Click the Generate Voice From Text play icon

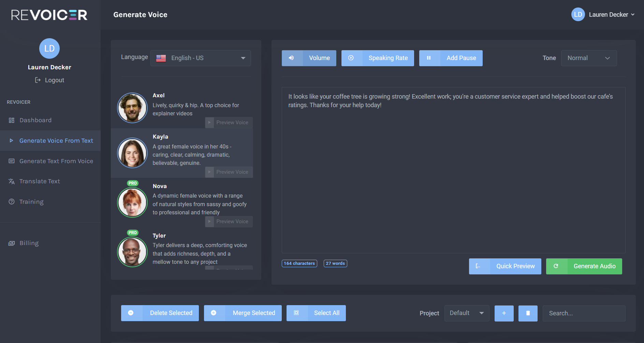[11, 140]
